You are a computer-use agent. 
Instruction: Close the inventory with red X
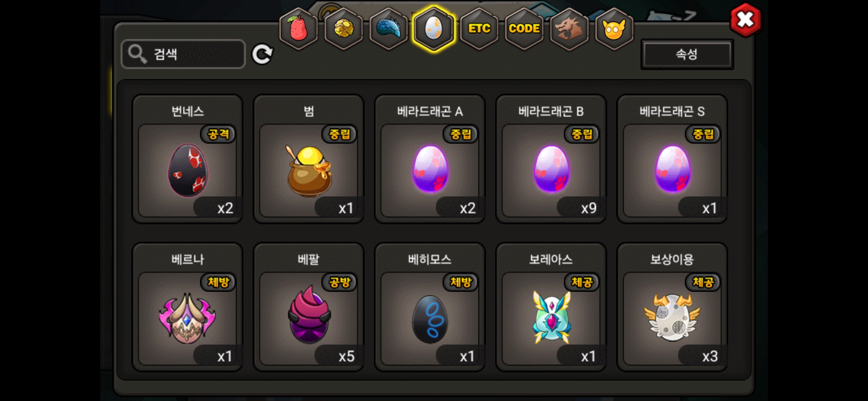pyautogui.click(x=745, y=20)
